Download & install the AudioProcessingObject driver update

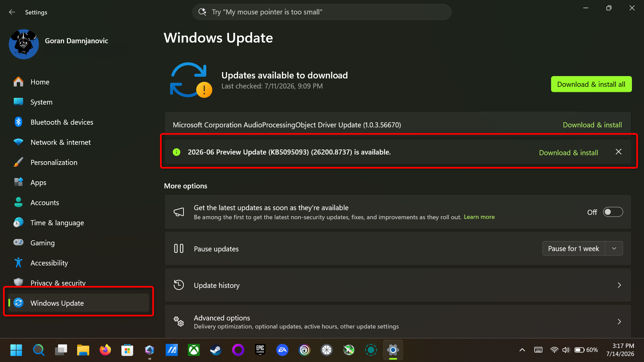click(x=592, y=125)
